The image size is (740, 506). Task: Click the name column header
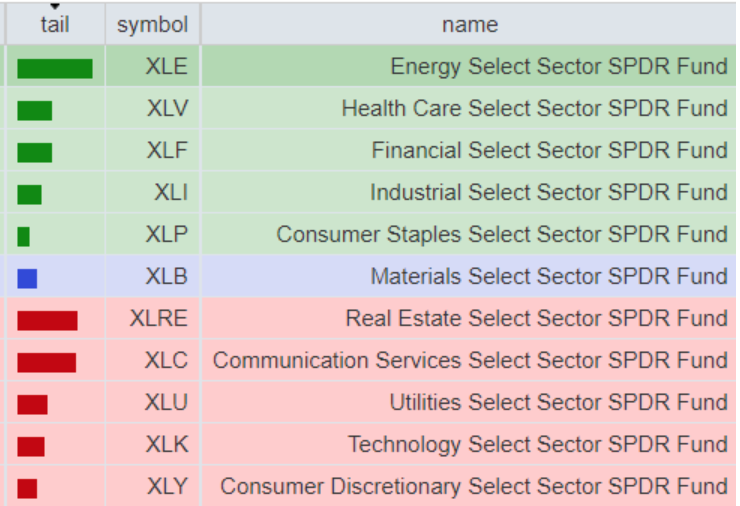pyautogui.click(x=469, y=24)
